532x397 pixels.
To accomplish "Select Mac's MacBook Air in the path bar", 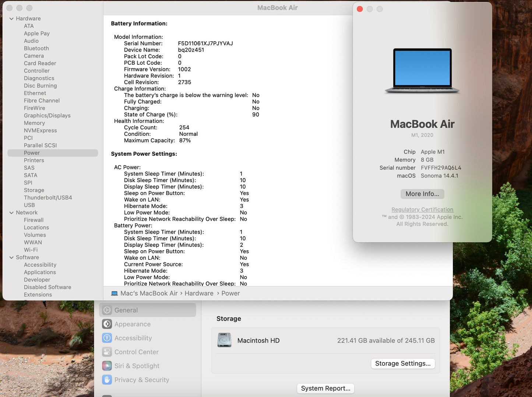I will pyautogui.click(x=149, y=294).
